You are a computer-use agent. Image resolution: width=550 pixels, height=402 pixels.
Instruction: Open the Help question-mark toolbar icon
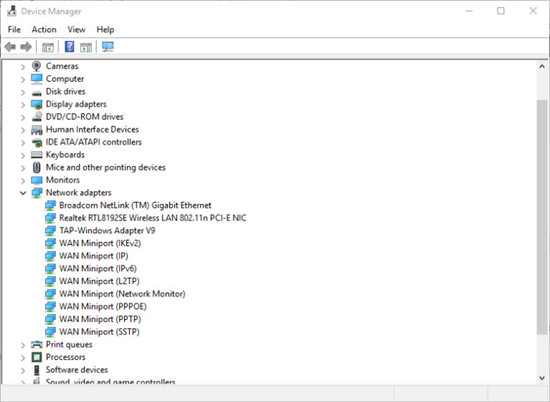(x=69, y=47)
